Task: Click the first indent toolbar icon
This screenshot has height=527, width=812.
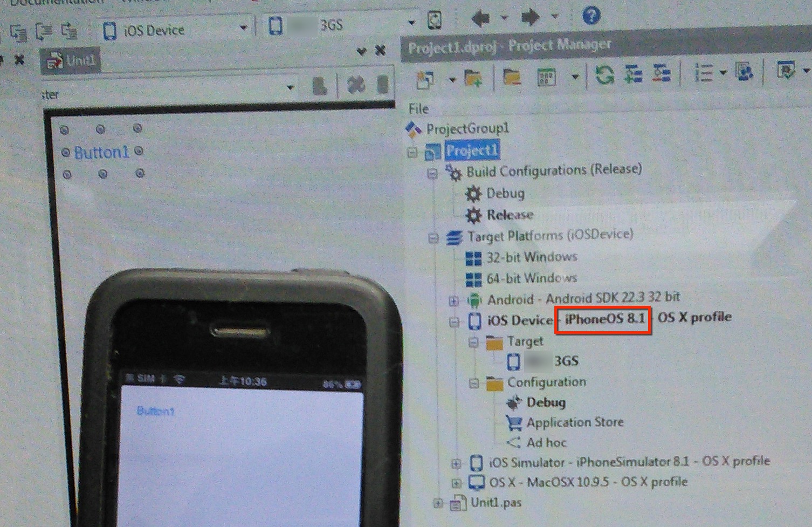Action: tap(18, 33)
